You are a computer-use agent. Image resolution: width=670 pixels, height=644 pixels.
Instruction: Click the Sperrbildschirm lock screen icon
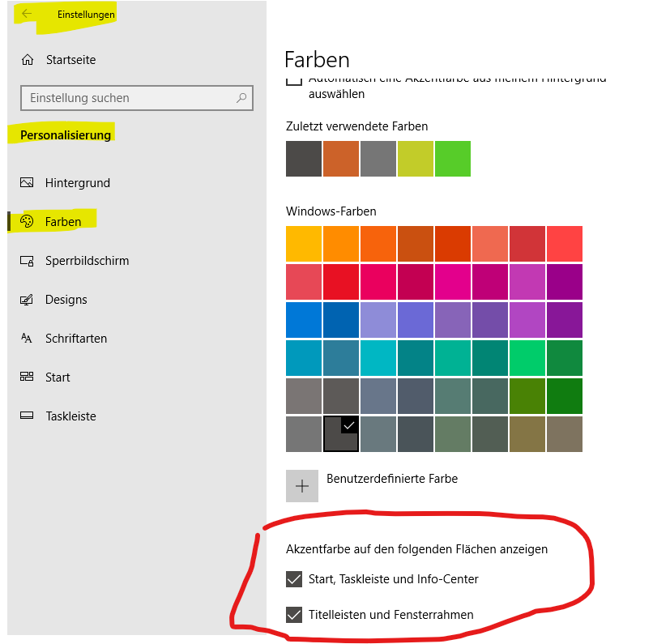27,261
